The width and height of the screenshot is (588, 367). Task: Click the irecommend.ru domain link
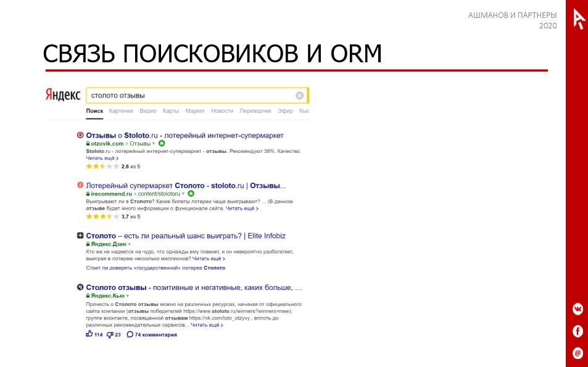(x=112, y=194)
